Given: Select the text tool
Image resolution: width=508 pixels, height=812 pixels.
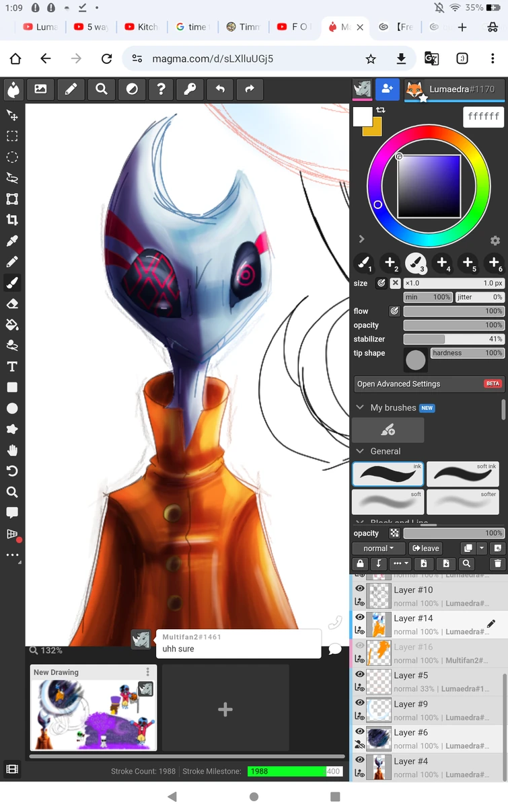Looking at the screenshot, I should point(12,366).
